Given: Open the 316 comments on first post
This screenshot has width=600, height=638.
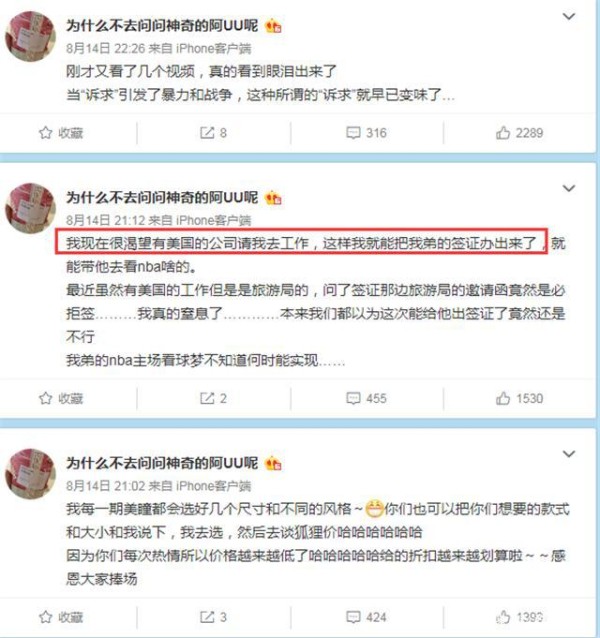Looking at the screenshot, I should coord(366,133).
